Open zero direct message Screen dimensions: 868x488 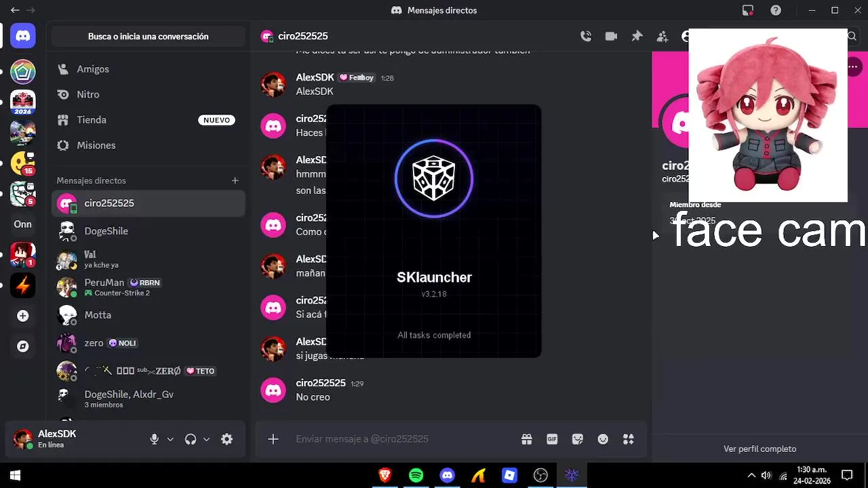pyautogui.click(x=148, y=343)
